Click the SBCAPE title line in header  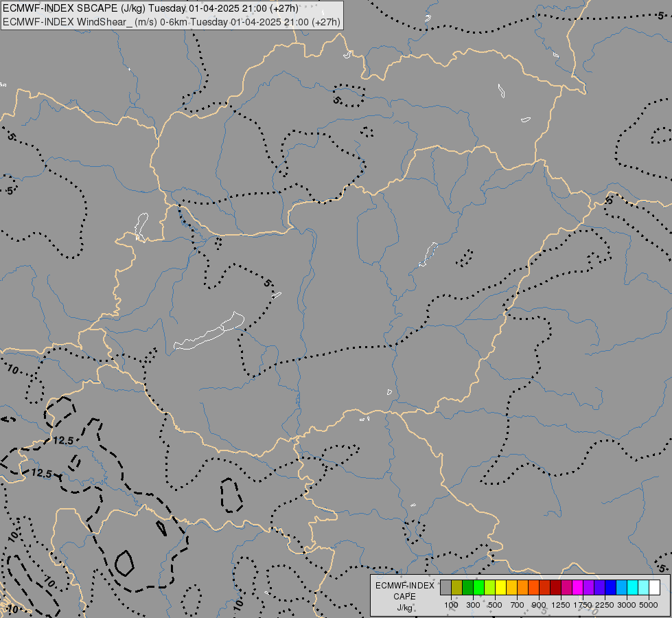coord(150,8)
